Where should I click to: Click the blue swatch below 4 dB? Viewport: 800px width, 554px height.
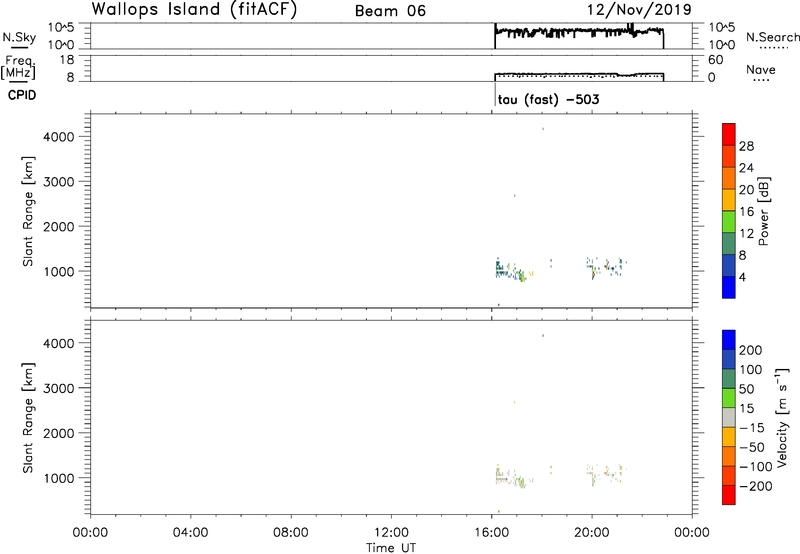tap(729, 287)
